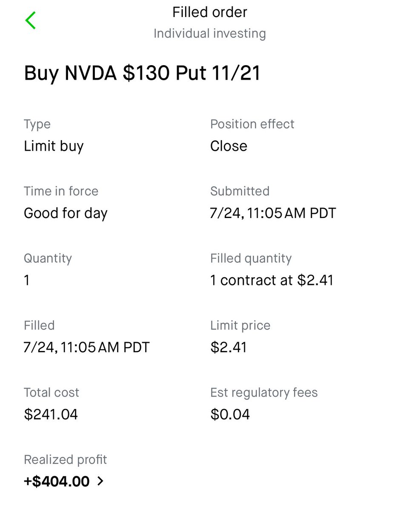
Task: Select the Filled timestamp 7/24
Action: point(87,347)
